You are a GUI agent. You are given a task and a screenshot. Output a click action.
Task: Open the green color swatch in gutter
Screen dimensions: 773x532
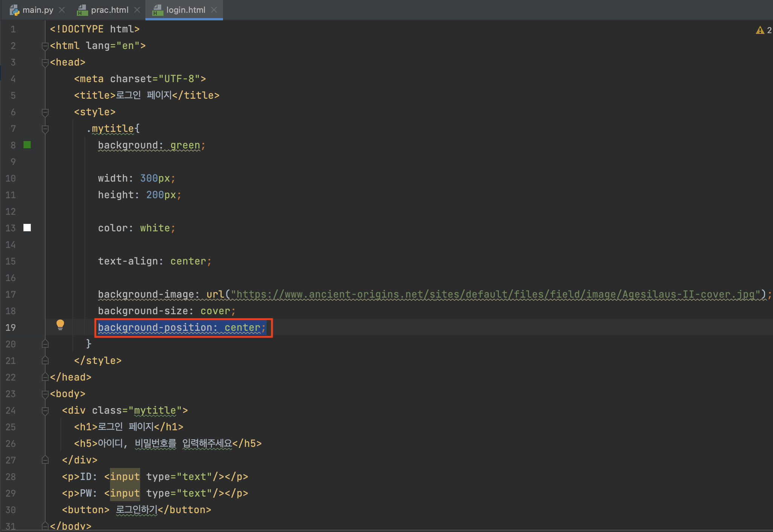pos(27,145)
